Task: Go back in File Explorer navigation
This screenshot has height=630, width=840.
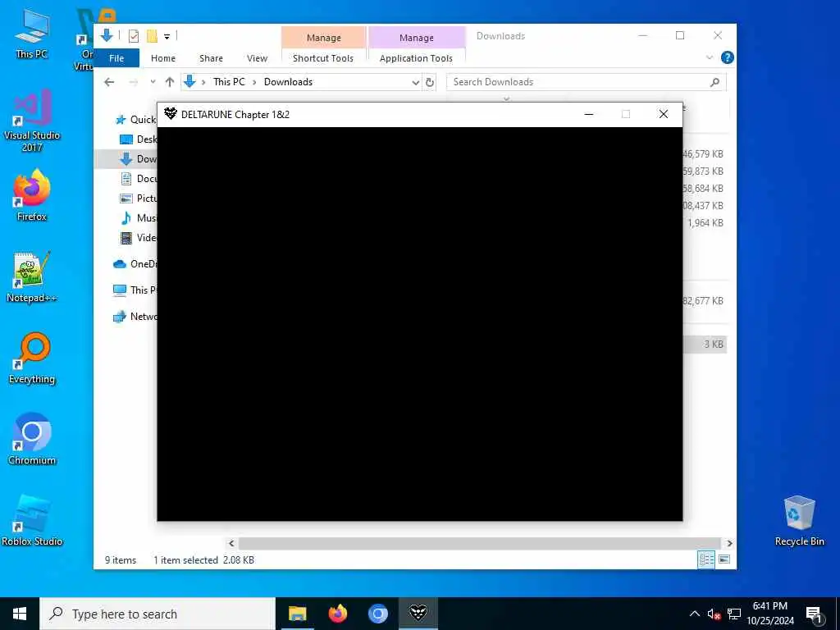Action: tap(109, 82)
